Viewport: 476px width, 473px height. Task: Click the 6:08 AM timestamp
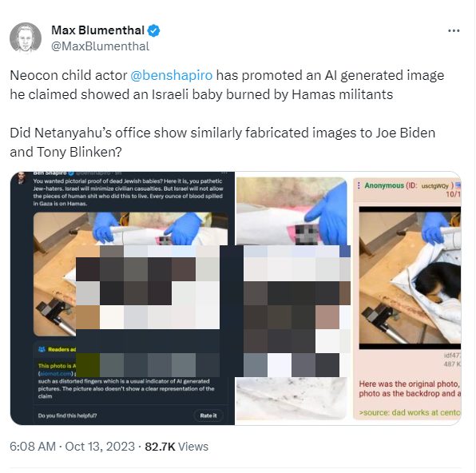pyautogui.click(x=33, y=447)
